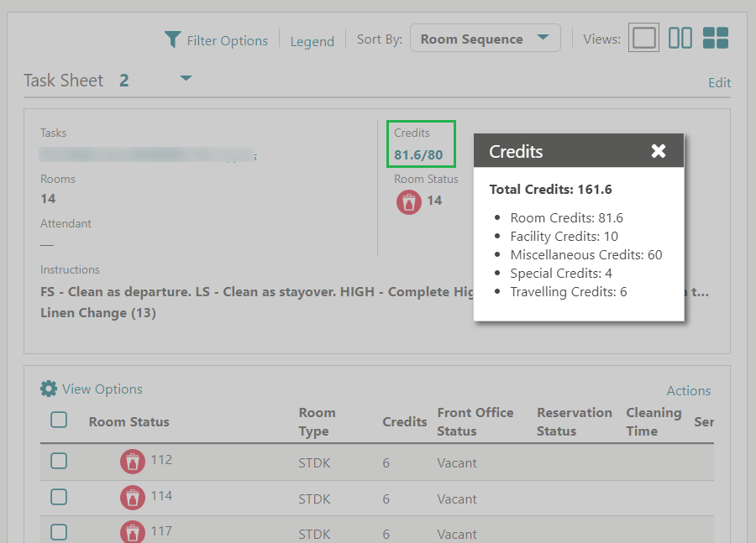Click room number 117

161,531
